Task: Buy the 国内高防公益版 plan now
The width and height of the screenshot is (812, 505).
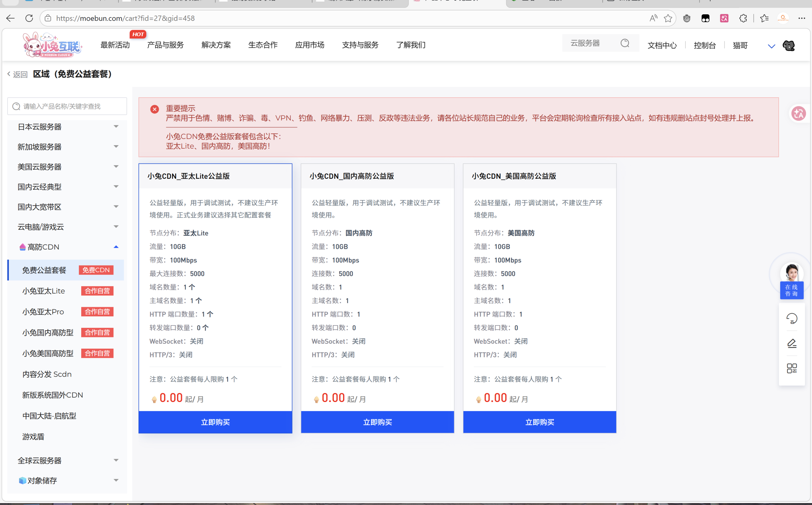Action: [377, 422]
